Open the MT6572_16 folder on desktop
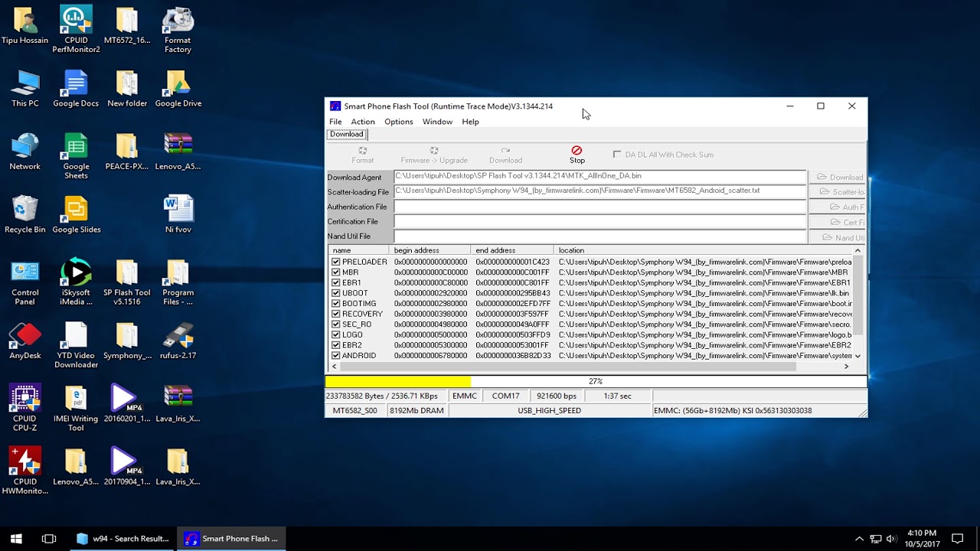Image resolution: width=980 pixels, height=551 pixels. pos(127,25)
